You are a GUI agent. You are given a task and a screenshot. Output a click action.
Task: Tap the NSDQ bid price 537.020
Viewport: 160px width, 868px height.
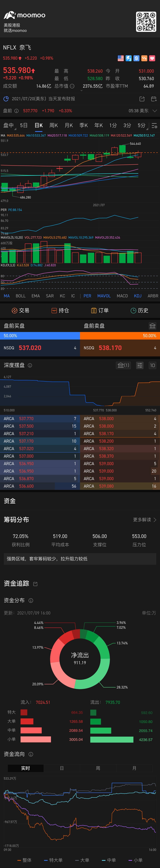pyautogui.click(x=30, y=348)
